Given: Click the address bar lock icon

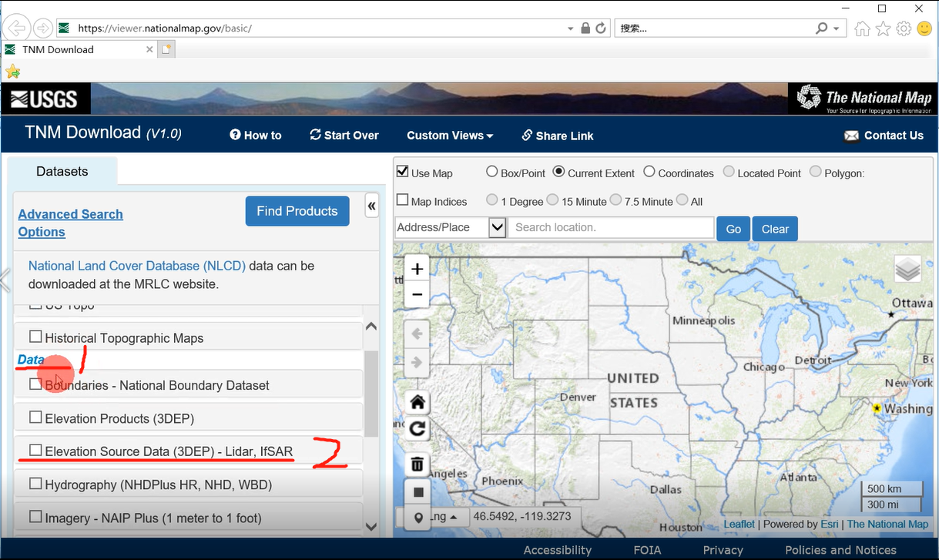Looking at the screenshot, I should coord(585,29).
